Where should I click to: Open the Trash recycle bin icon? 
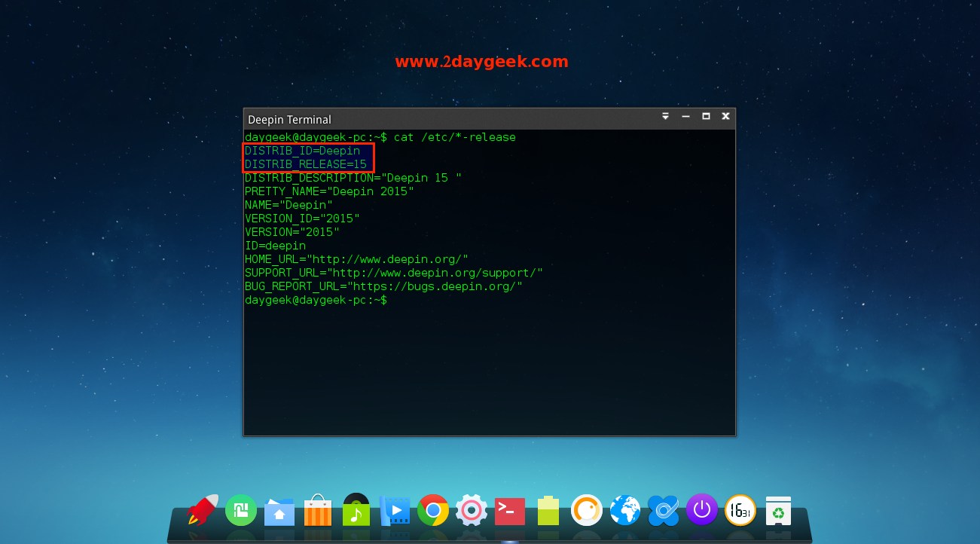click(778, 511)
